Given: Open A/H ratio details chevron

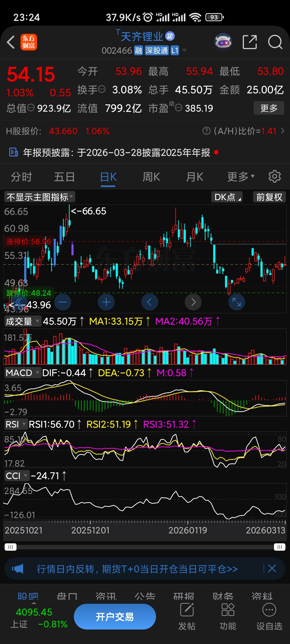Looking at the screenshot, I should point(282,131).
